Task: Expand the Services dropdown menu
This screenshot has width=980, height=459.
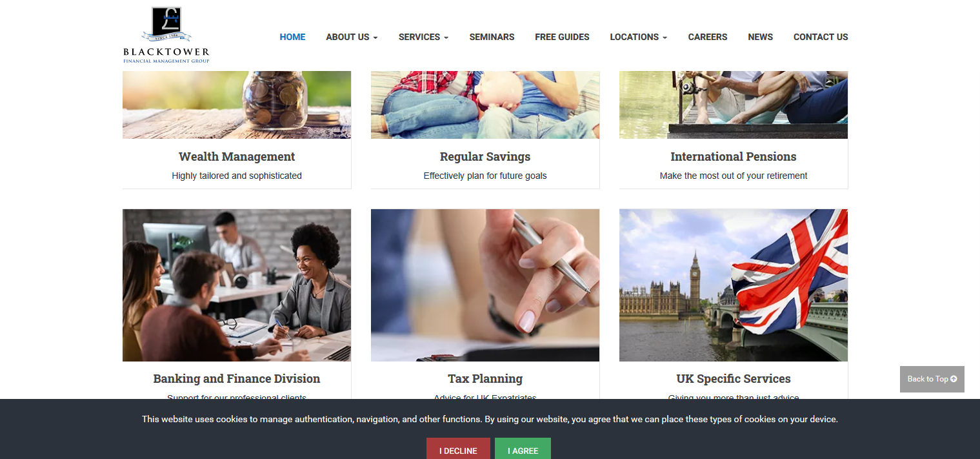Action: tap(423, 37)
